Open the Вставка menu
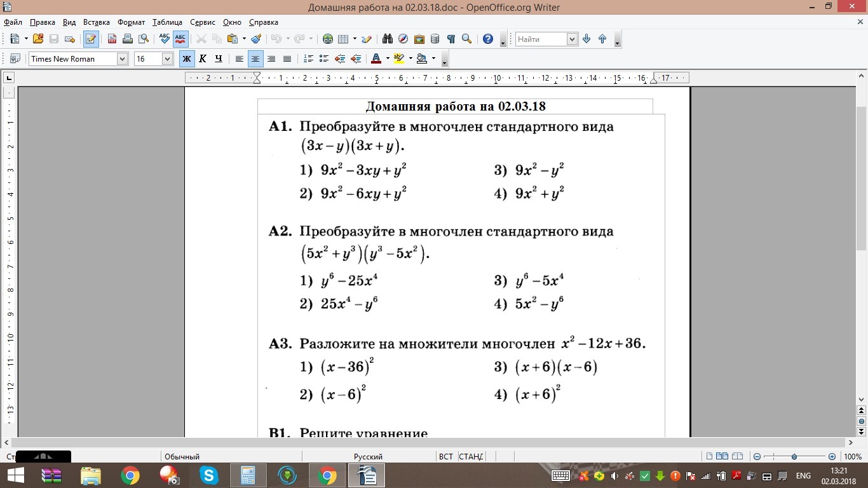This screenshot has height=488, width=868. click(97, 22)
